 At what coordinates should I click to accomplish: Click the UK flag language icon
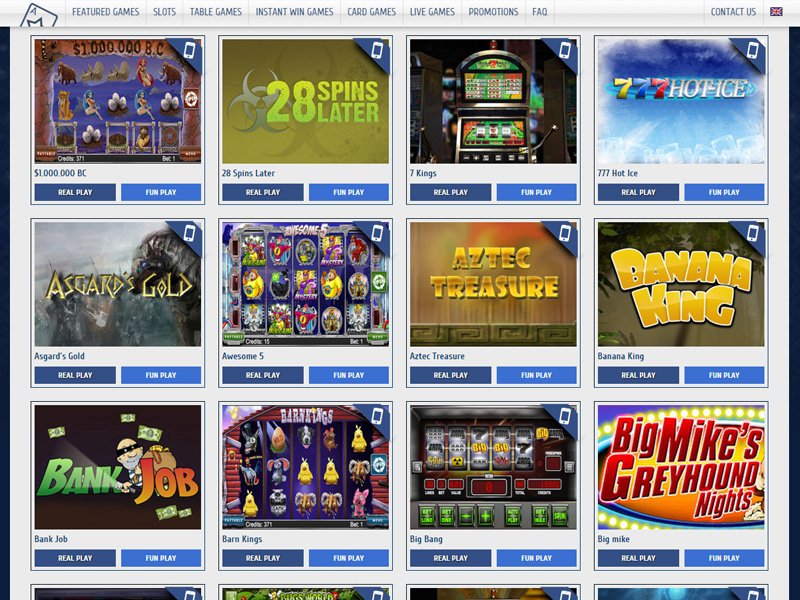point(776,11)
